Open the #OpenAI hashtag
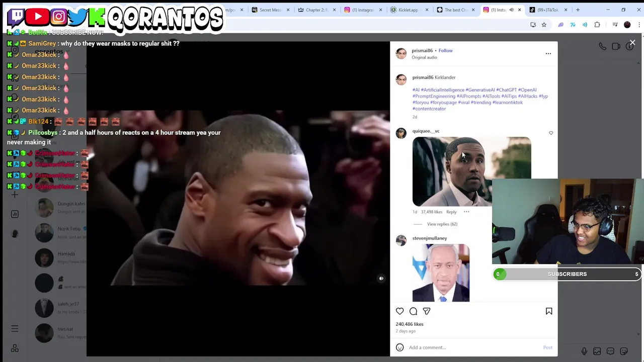The height and width of the screenshot is (362, 644). pos(527,90)
